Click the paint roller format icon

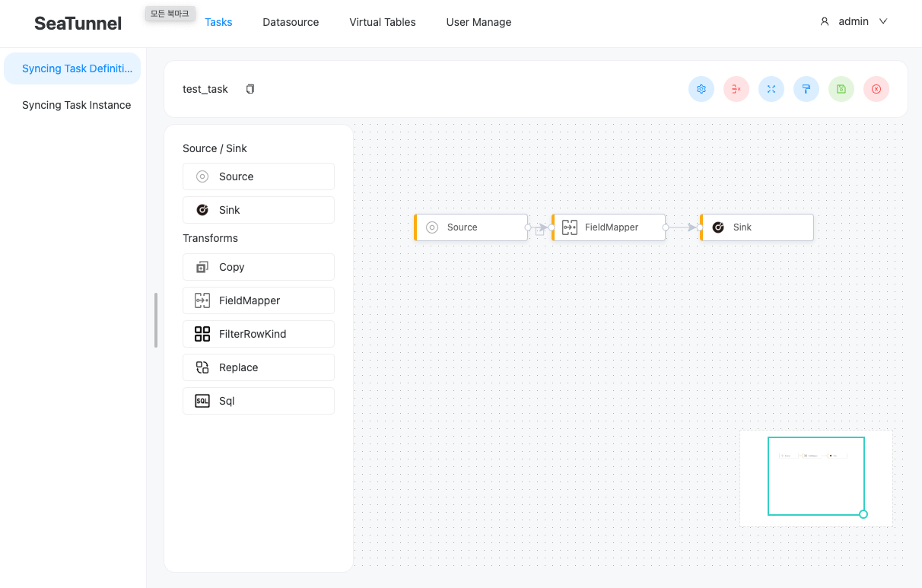click(x=806, y=89)
